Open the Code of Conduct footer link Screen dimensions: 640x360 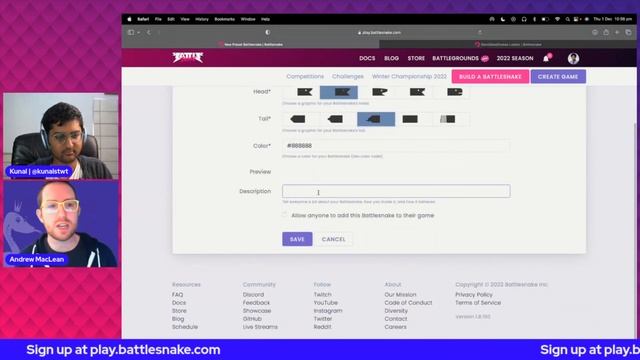[x=408, y=303]
